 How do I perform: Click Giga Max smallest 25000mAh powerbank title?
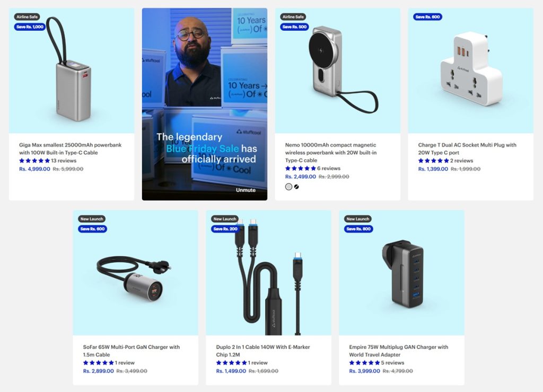click(x=71, y=149)
